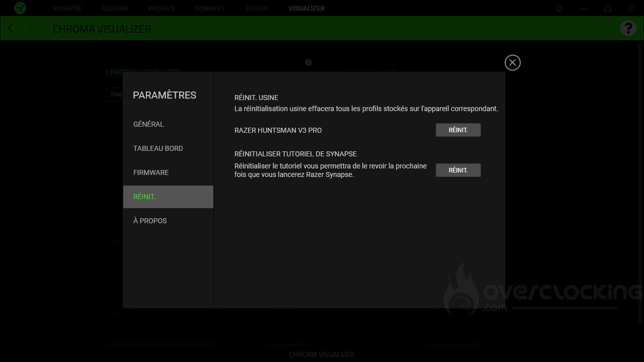Go forward with the right arrow

(x=30, y=28)
